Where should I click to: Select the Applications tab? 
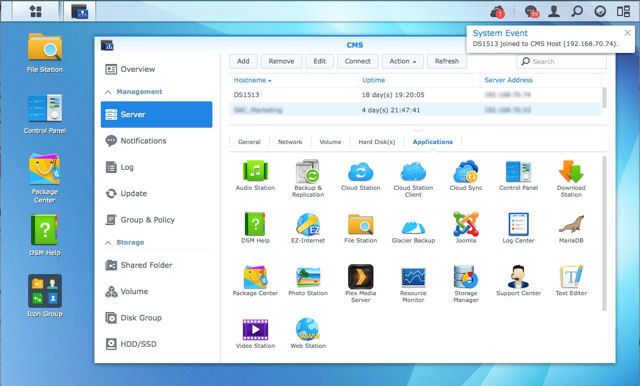coord(433,142)
